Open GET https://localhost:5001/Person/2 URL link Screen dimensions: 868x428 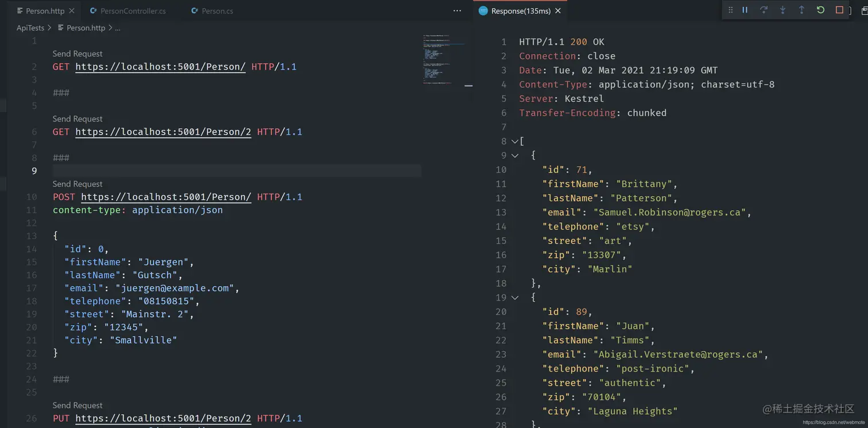coord(163,132)
